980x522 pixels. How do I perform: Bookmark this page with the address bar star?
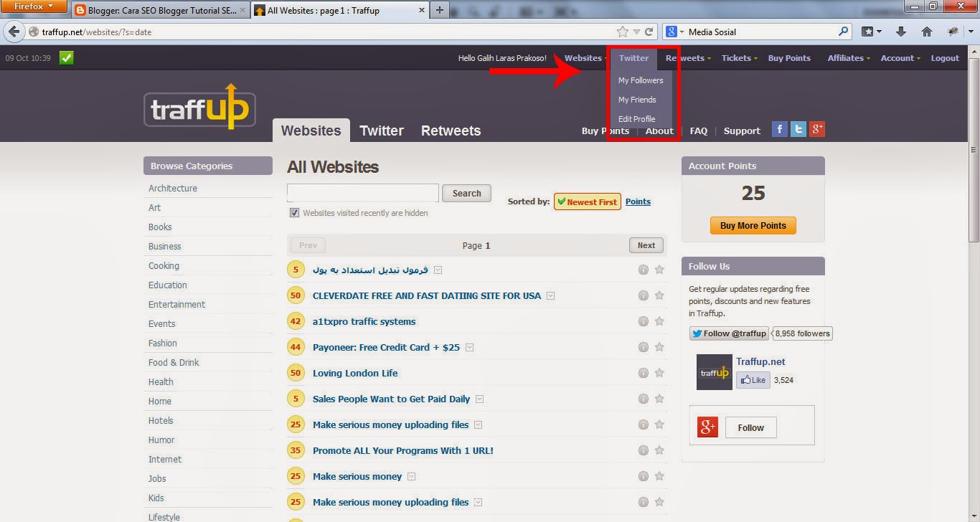point(623,32)
